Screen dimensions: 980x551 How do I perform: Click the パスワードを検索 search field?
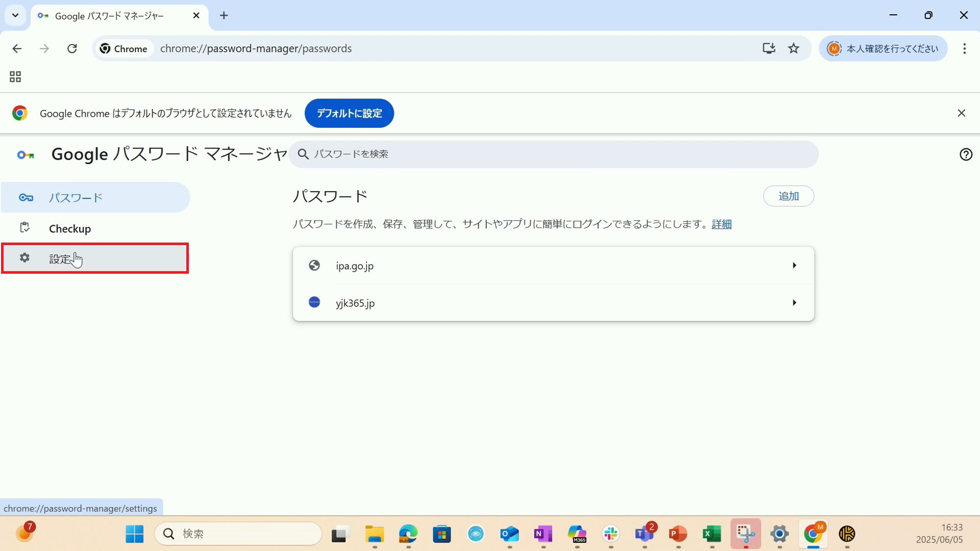(553, 154)
